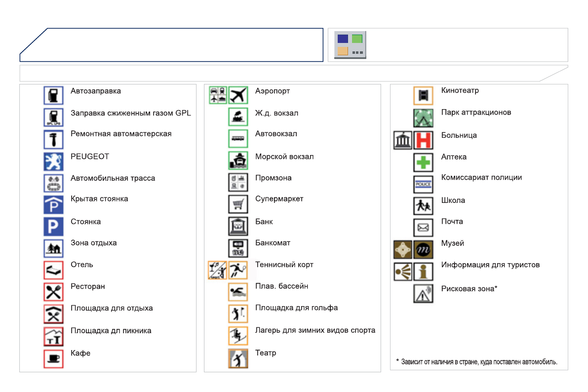
Task: Select the Кинотеатр film strip icon
Action: click(423, 96)
